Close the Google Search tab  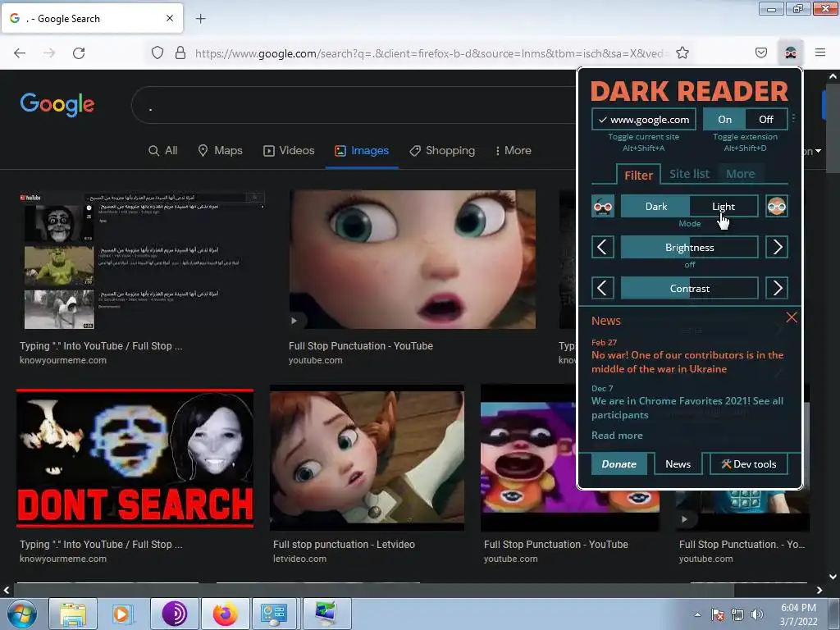click(170, 18)
